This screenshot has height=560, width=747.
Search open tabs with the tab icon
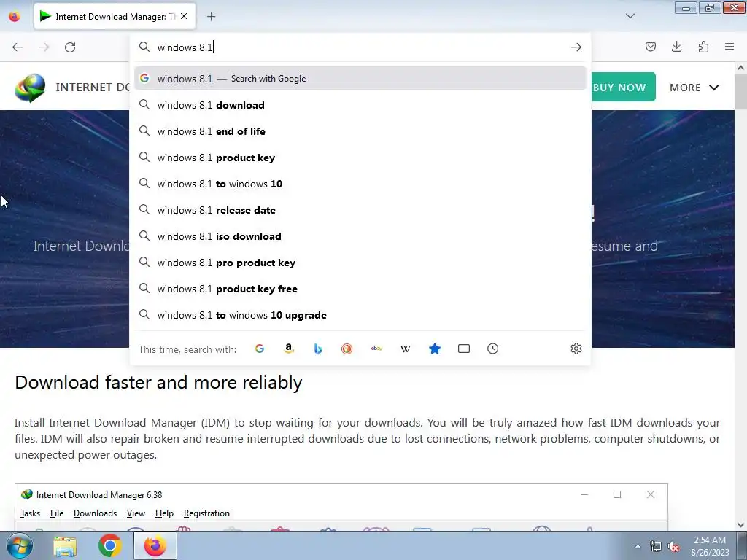coord(463,349)
